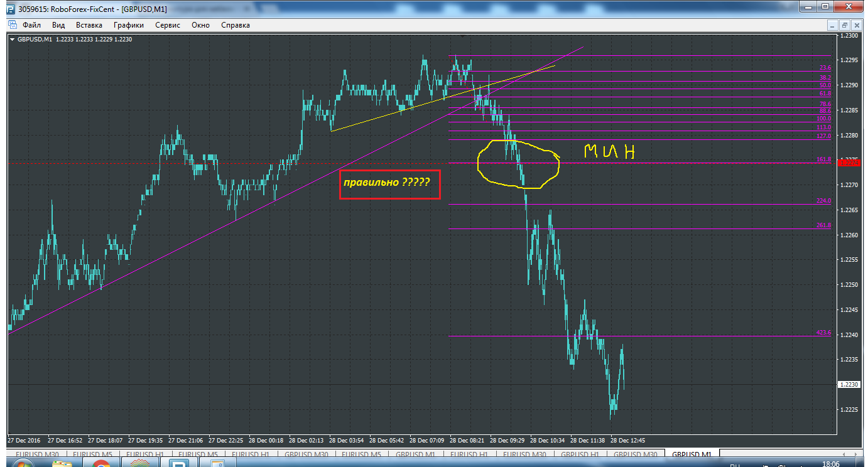868x467 pixels.
Task: Close the GBPUSD,M1 chart child window
Action: point(857,25)
